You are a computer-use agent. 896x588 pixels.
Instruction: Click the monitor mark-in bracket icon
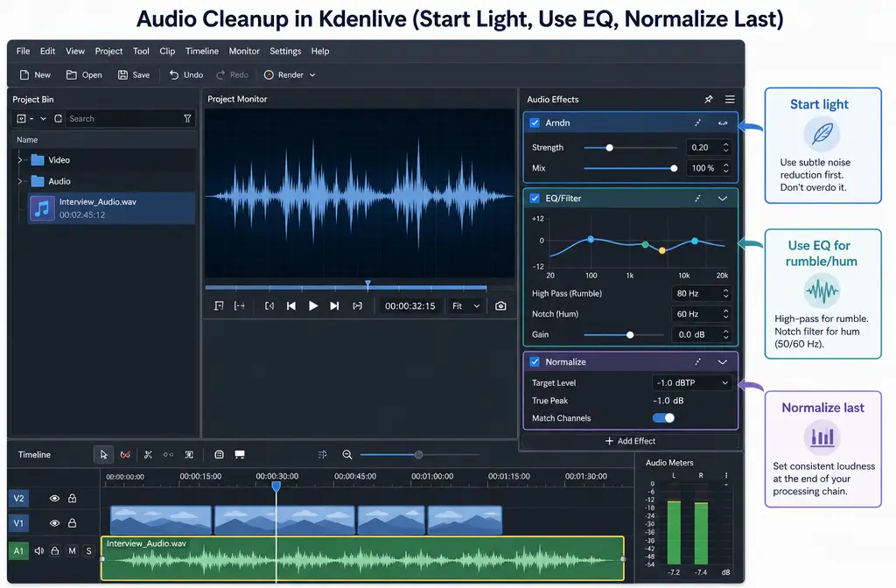tap(269, 306)
